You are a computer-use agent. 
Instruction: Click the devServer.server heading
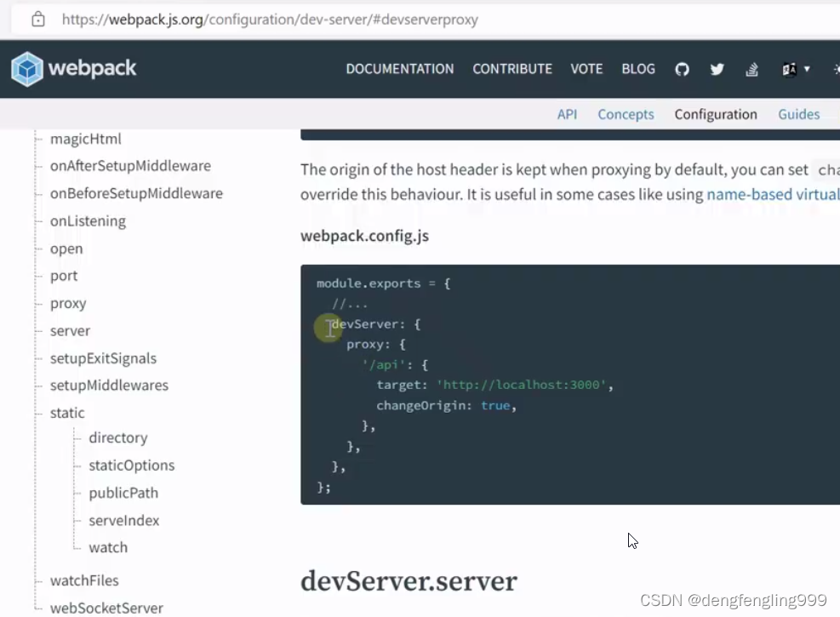409,581
